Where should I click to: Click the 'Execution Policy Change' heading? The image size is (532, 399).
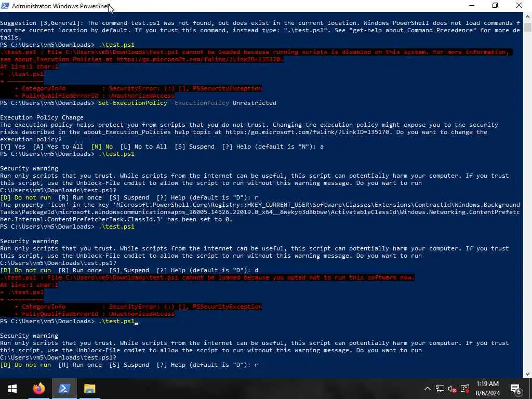(42, 117)
